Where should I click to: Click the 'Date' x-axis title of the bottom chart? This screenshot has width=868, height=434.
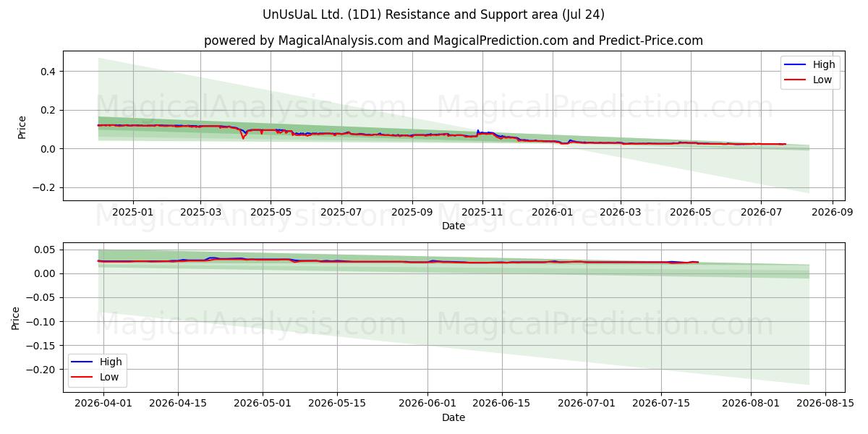point(454,417)
